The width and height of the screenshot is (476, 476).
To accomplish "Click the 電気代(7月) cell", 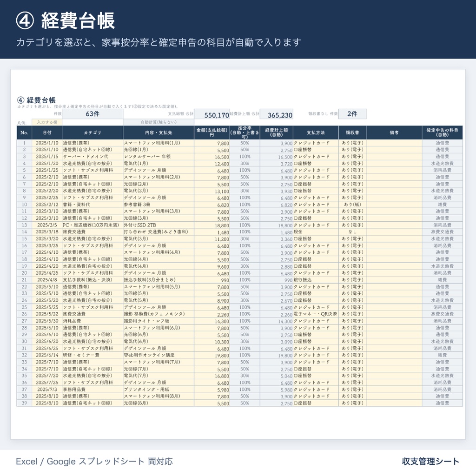I will pos(159,376).
